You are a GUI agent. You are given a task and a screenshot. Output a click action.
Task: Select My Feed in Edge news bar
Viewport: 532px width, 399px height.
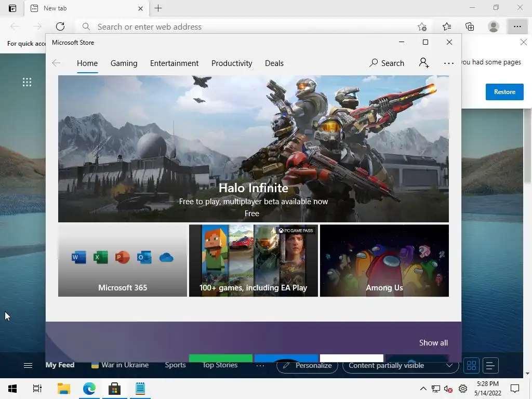[60, 365]
